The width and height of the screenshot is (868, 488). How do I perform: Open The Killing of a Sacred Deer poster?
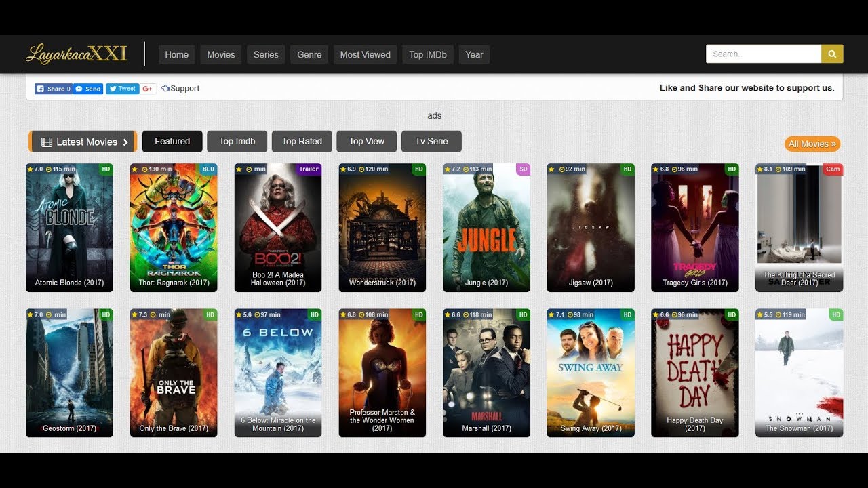800,228
